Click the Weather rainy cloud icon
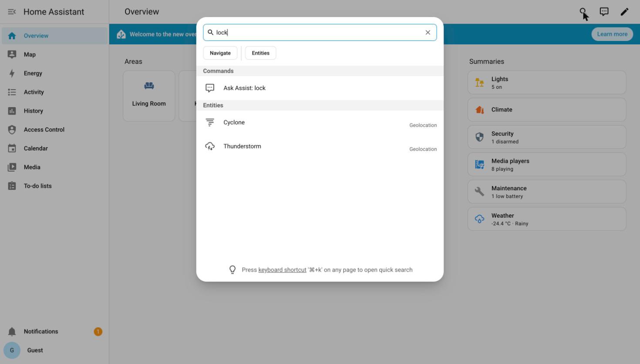640x364 pixels. [x=479, y=219]
